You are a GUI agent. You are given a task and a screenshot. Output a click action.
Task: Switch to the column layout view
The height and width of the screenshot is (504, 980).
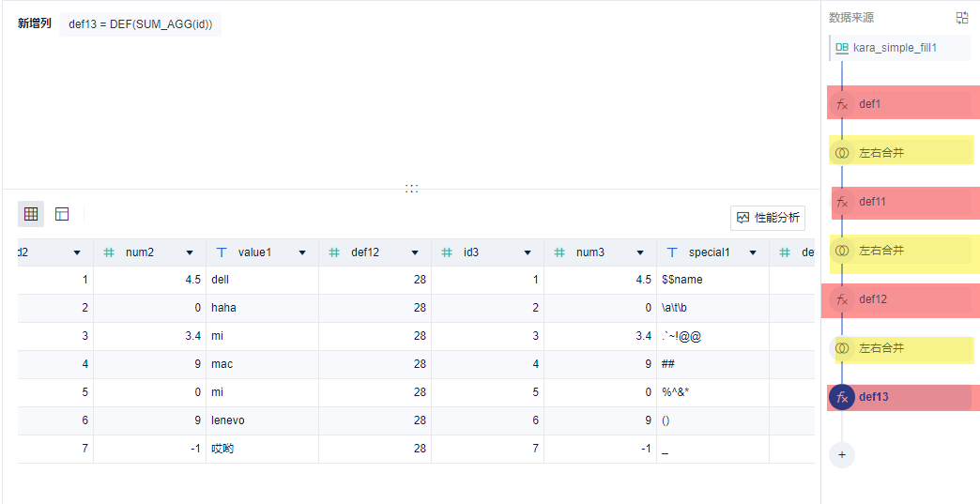[x=62, y=214]
